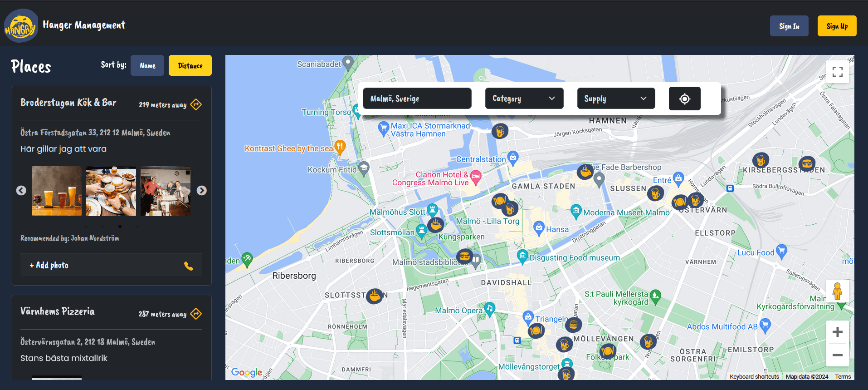Click the Värnhems Pizzeria title
Screen dimensions: 868x390
tap(58, 311)
